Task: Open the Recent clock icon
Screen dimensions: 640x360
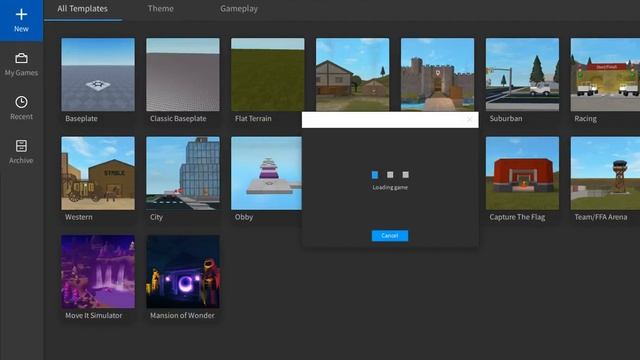Action: (x=21, y=102)
